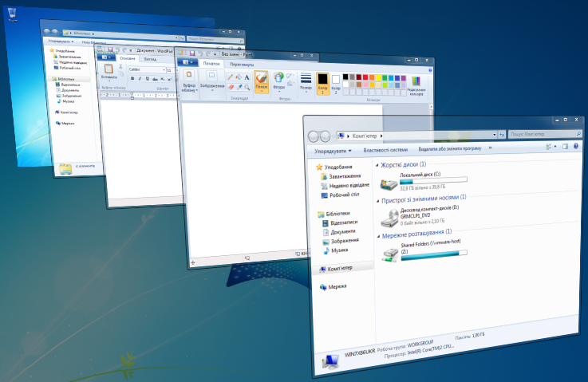Select Зображення in Комп'ютер navigation pane
The height and width of the screenshot is (382, 588).
341,241
